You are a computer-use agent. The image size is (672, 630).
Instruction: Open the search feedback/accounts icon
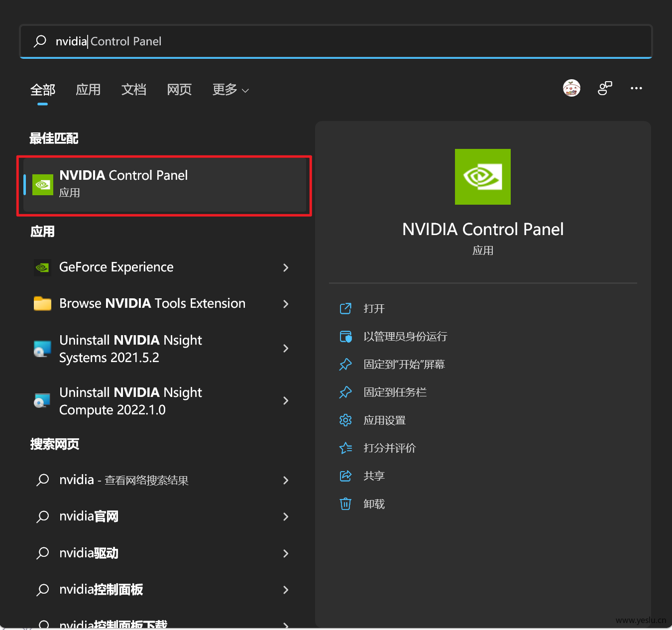tap(605, 88)
